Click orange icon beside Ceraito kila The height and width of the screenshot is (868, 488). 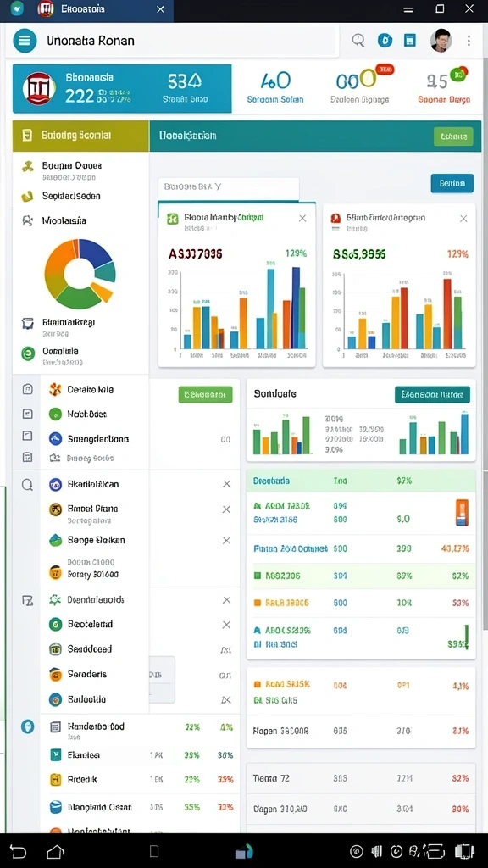tap(55, 390)
